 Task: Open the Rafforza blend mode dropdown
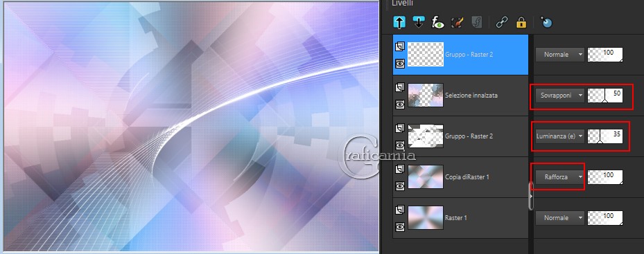(x=560, y=177)
